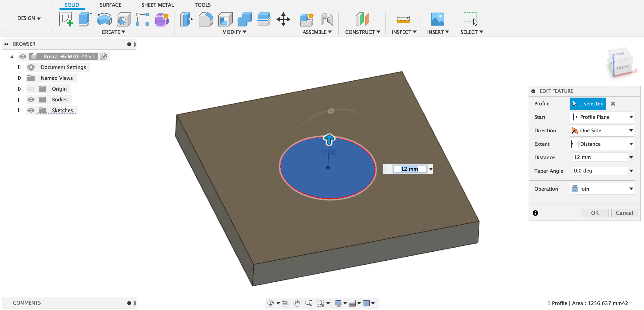Click the Taper Angle input field
The image size is (644, 310).
pos(600,171)
